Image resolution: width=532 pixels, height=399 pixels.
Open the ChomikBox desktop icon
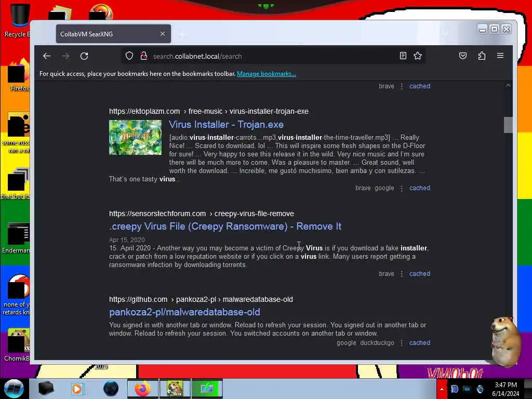pyautogui.click(x=17, y=345)
